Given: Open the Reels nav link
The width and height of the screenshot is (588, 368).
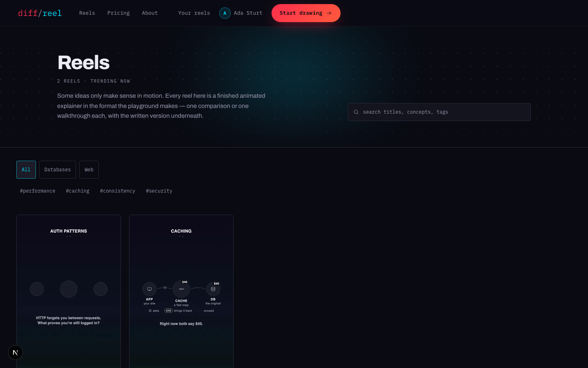Looking at the screenshot, I should [x=87, y=13].
